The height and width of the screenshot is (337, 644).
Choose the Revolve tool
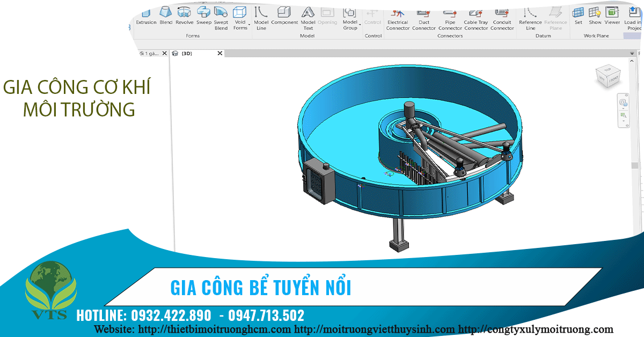184,16
